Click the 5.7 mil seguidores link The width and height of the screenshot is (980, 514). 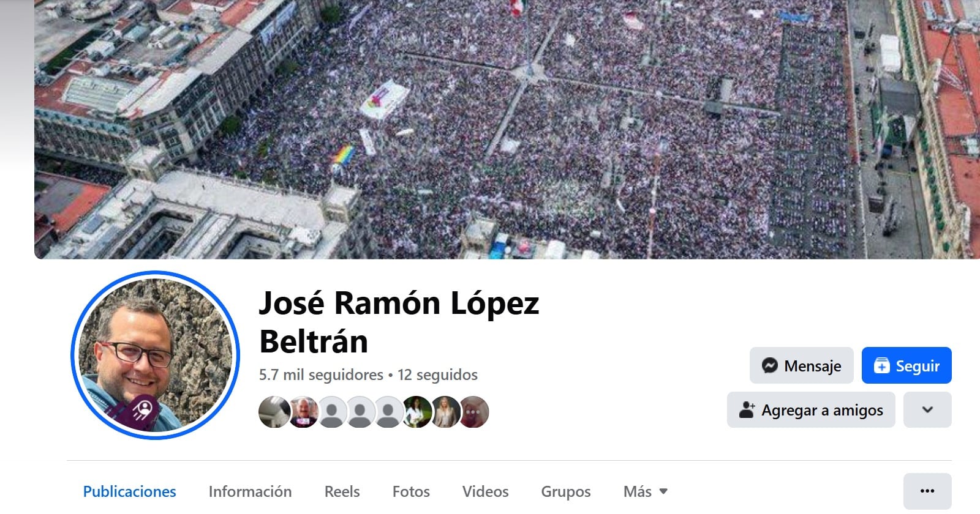(x=321, y=374)
